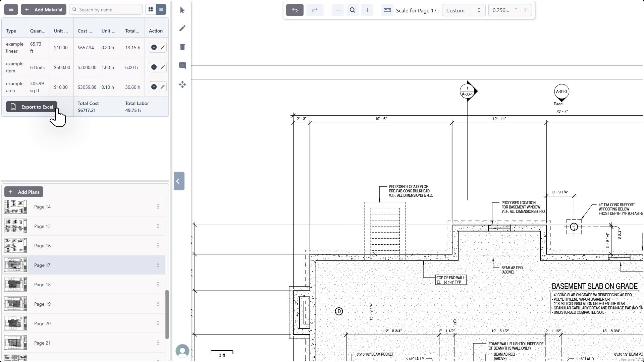The width and height of the screenshot is (644, 362).
Task: Open options menu for Page 21
Action: coord(158,343)
